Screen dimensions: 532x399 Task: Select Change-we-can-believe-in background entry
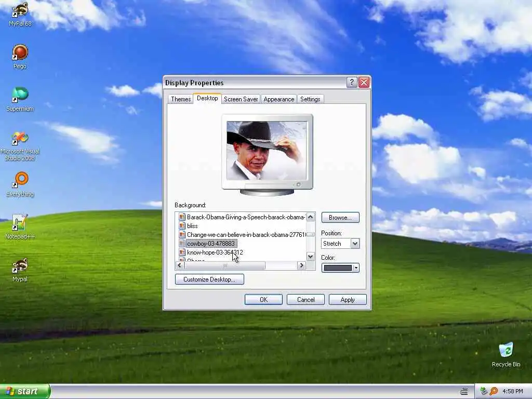[x=246, y=235]
